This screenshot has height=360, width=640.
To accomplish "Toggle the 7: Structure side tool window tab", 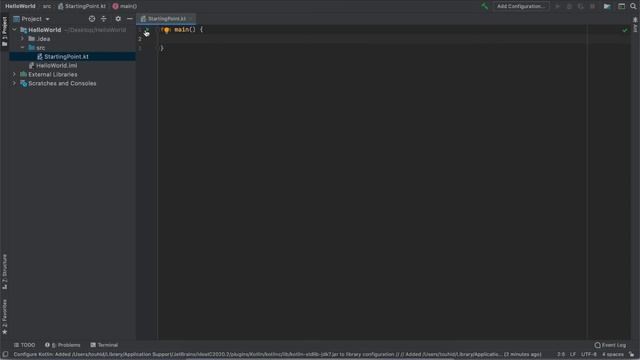I will pyautogui.click(x=4, y=271).
